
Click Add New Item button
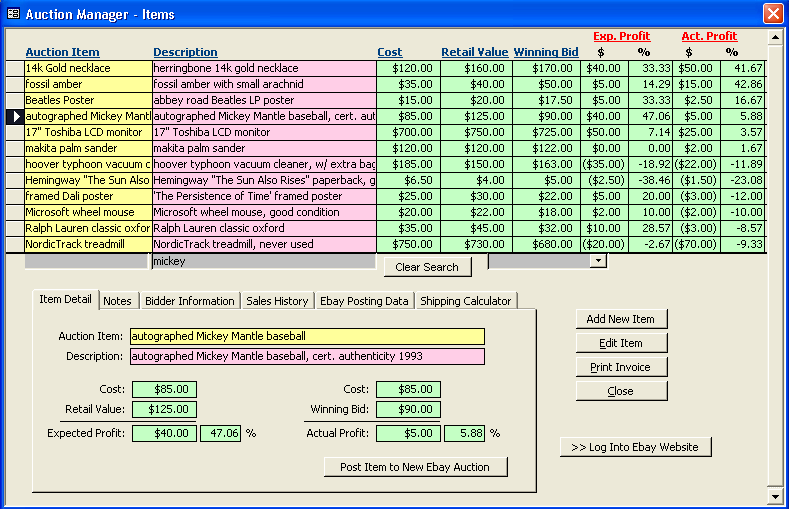click(x=621, y=319)
